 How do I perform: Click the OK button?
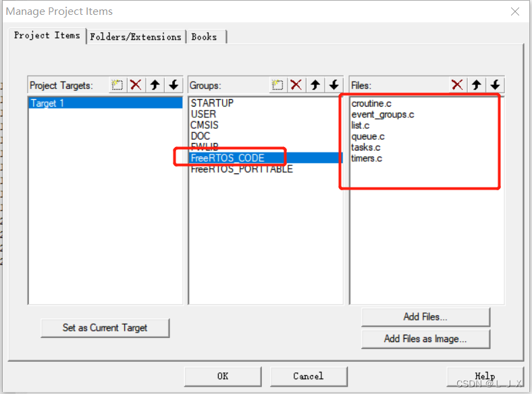pos(223,376)
